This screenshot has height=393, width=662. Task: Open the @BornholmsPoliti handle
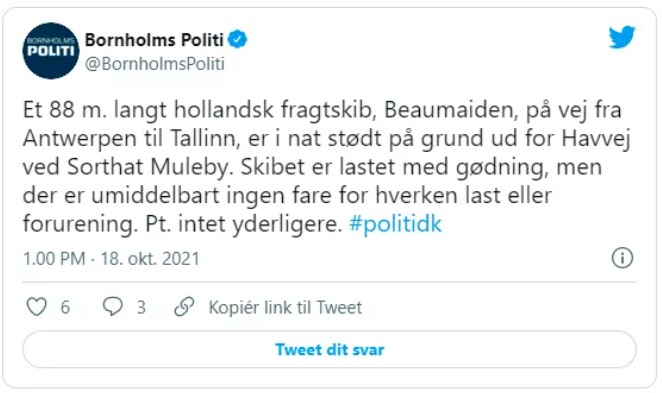coord(155,64)
